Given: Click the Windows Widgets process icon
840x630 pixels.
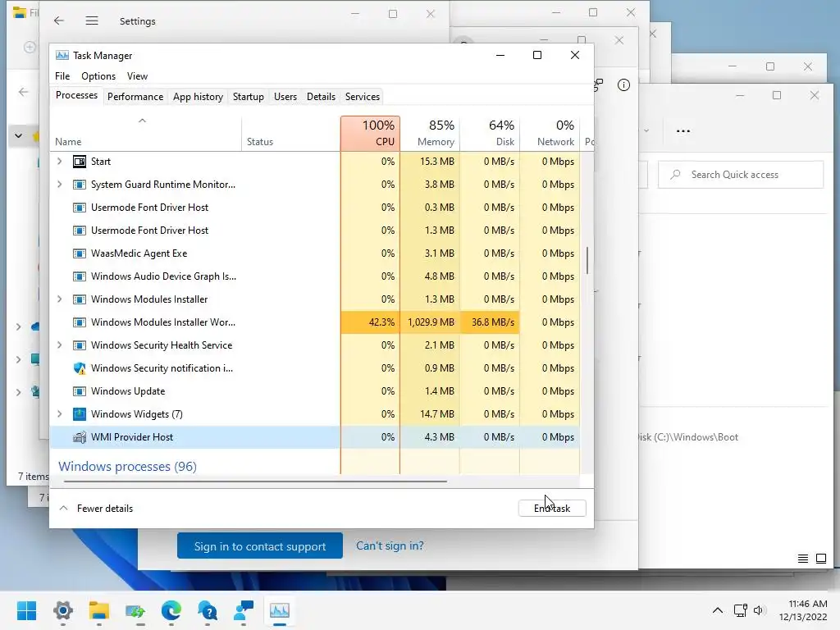Looking at the screenshot, I should coord(80,414).
